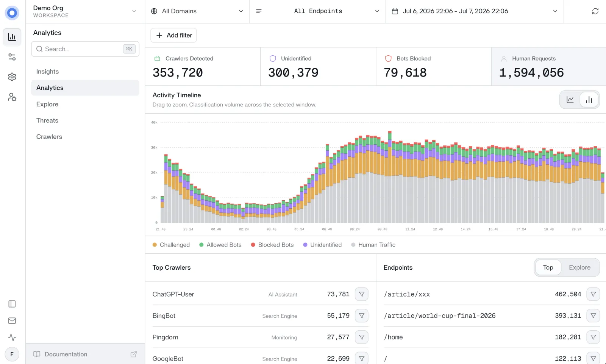Click the Unidentified 300,379 stat card

[318, 67]
